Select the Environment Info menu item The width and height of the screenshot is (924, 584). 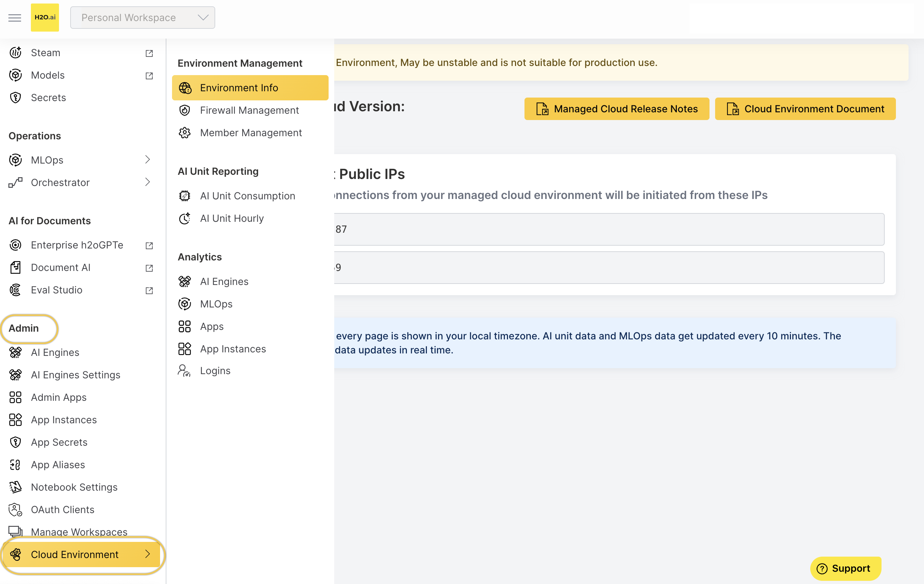pyautogui.click(x=250, y=88)
